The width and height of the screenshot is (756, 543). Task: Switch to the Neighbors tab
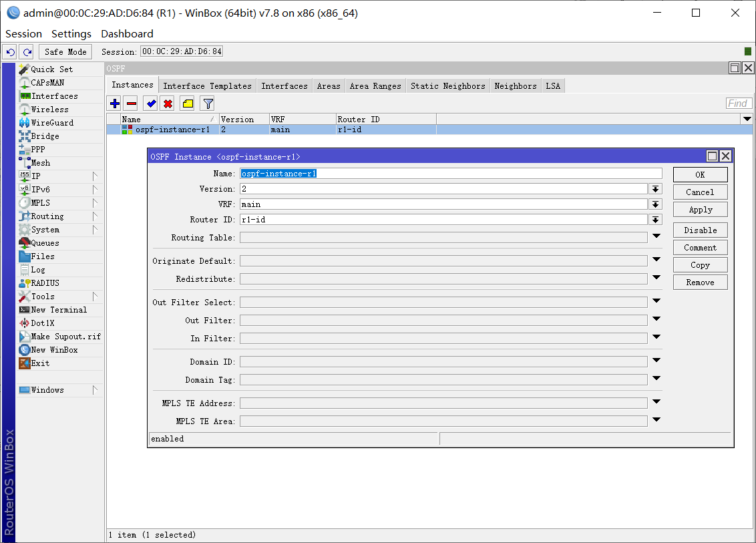(516, 86)
